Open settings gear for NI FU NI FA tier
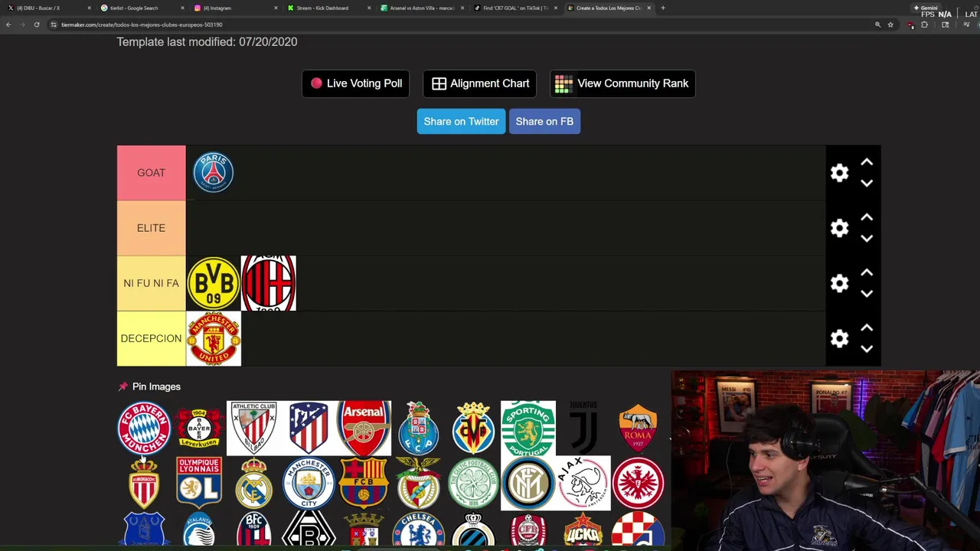The image size is (980, 551). coord(839,283)
